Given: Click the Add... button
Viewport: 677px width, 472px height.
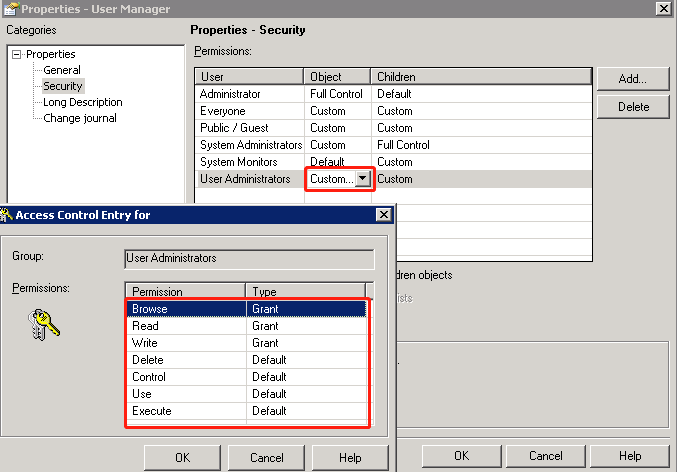Looking at the screenshot, I should click(631, 78).
